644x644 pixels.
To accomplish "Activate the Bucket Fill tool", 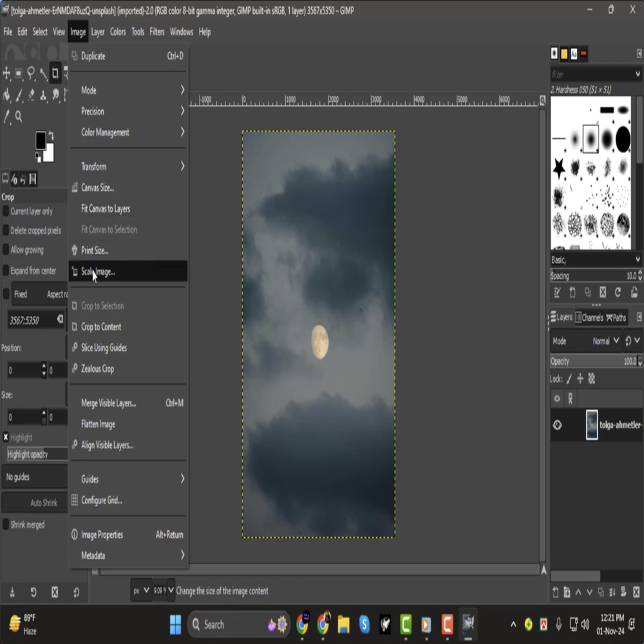I will 7,95.
